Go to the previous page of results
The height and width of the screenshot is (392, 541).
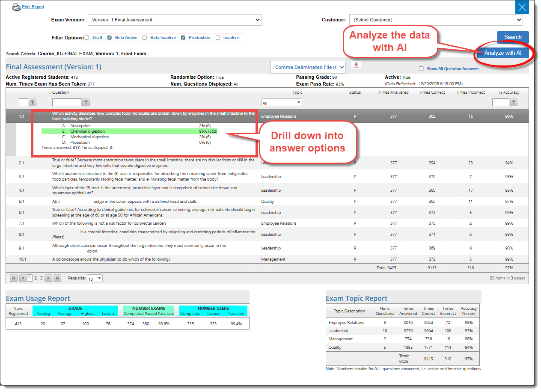point(22,278)
